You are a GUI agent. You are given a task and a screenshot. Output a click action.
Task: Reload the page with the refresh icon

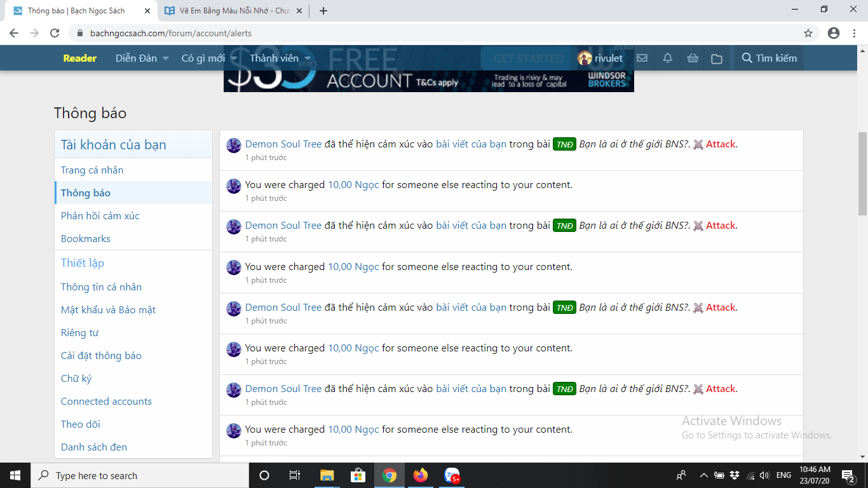[x=55, y=33]
